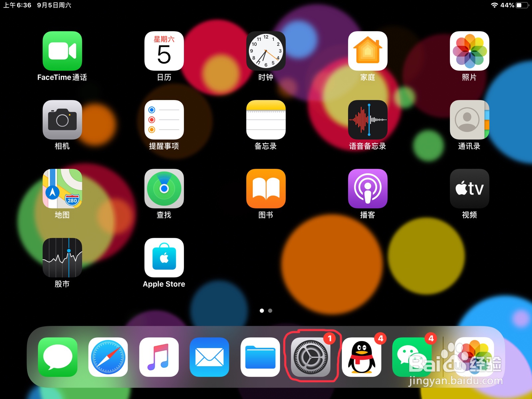The height and width of the screenshot is (399, 532).
Task: Open the FaceTime通话 app
Action: [x=62, y=51]
